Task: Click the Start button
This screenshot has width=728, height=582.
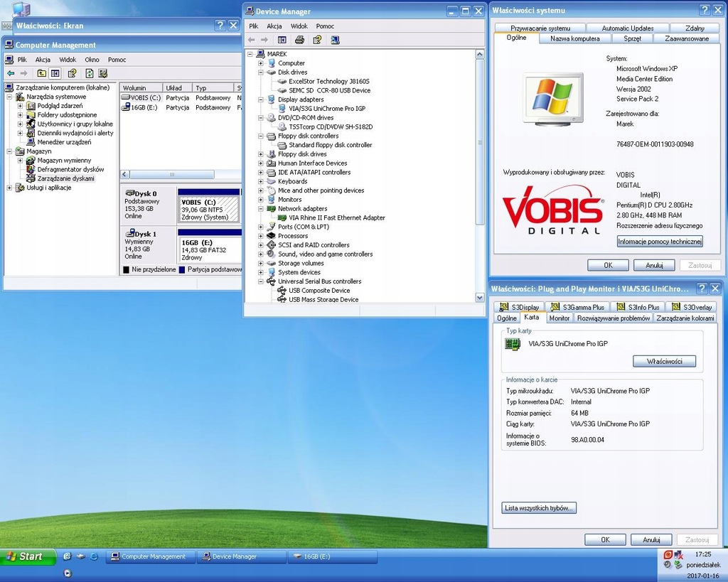Action: [x=28, y=556]
